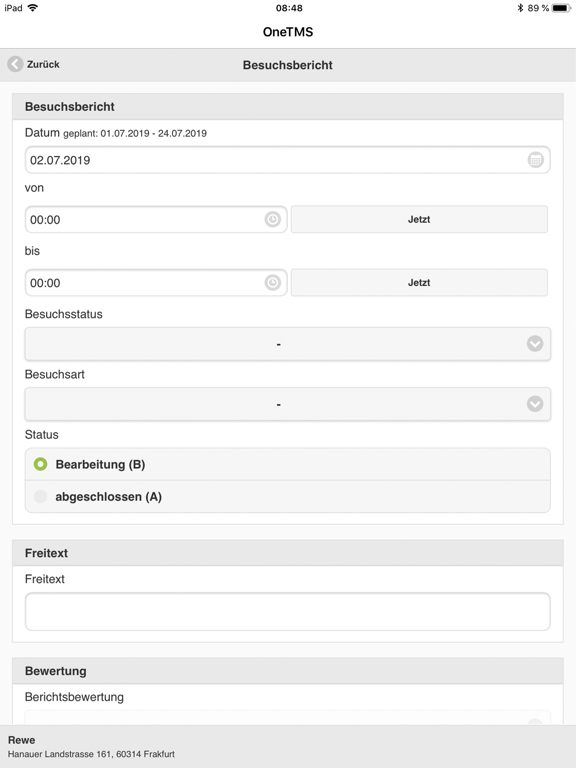This screenshot has width=576, height=768.
Task: Select abgeschlossen (A) status option
Action: (x=288, y=497)
